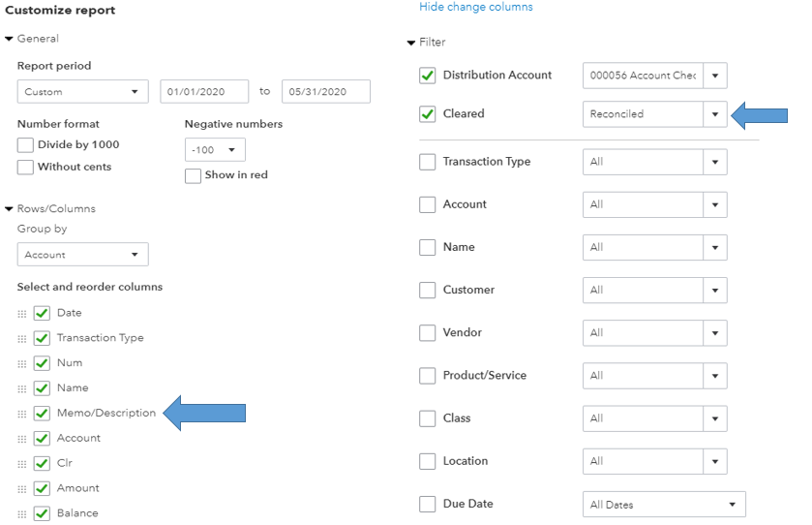Uncheck the Cleared filter checkbox
Viewport: 812px width, 525px height.
click(x=428, y=114)
